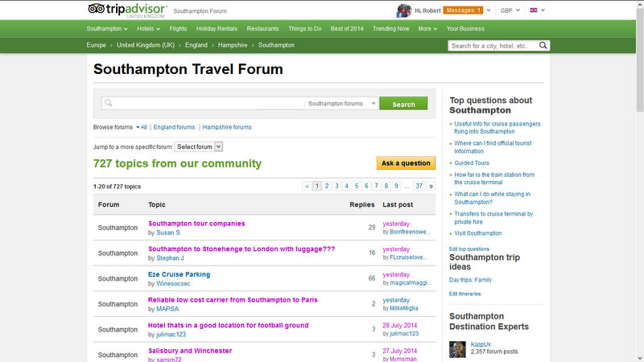Image resolution: width=644 pixels, height=362 pixels.
Task: Go to page 3 of topics
Action: pos(336,186)
